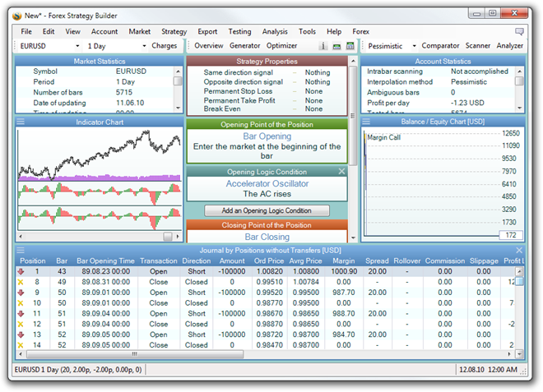Open the EURUSD symbol dropdown
Screen dimensions: 543x392
point(77,46)
